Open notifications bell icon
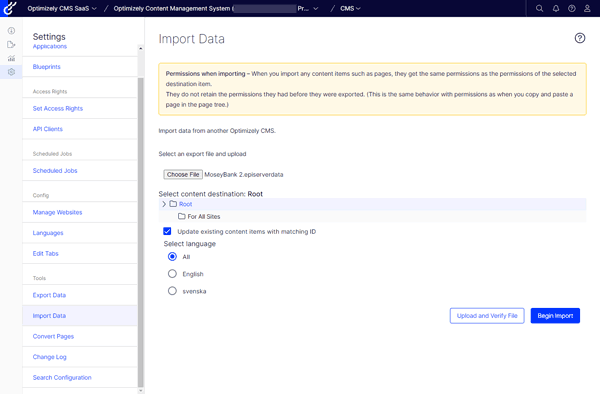The height and width of the screenshot is (394, 600). [556, 8]
